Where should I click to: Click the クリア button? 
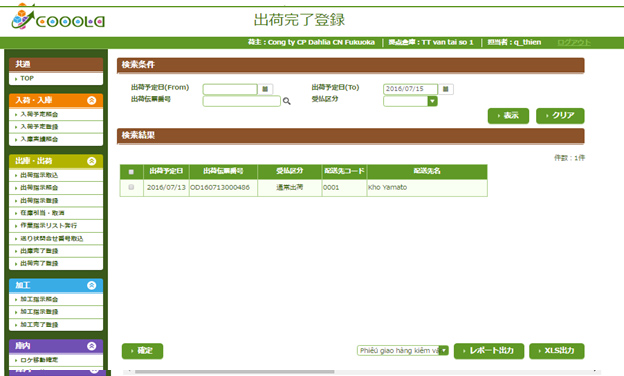pos(560,115)
